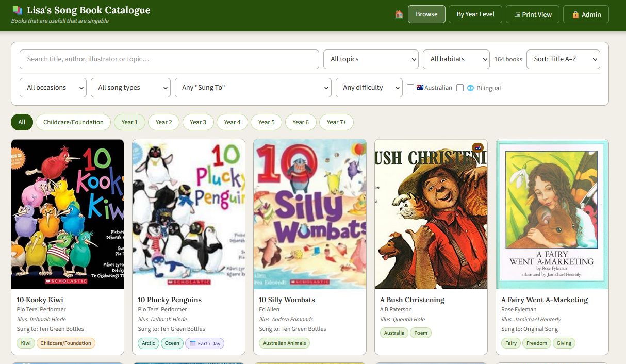Screen dimensions: 626x364
Task: Click the 164 books count text
Action: tap(508, 59)
